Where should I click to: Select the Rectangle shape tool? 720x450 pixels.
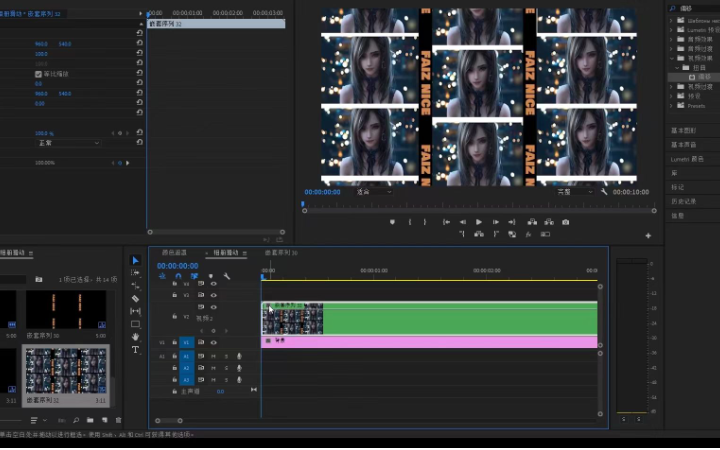(x=135, y=324)
